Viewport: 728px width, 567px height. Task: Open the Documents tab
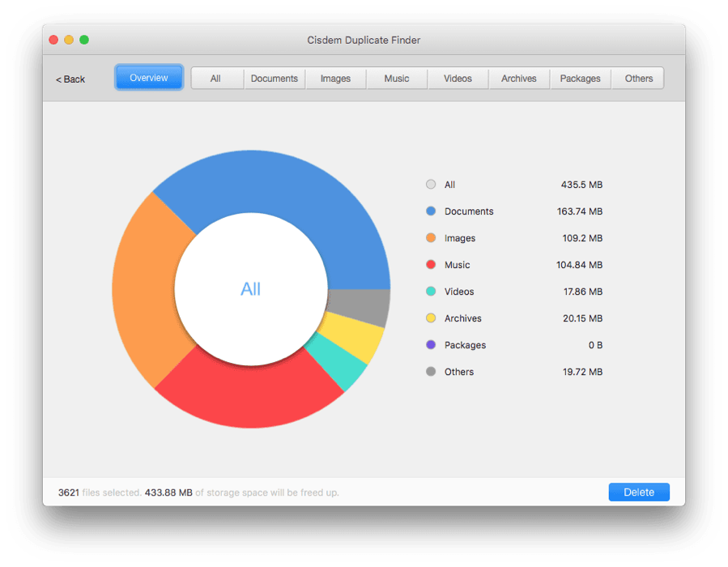[275, 79]
